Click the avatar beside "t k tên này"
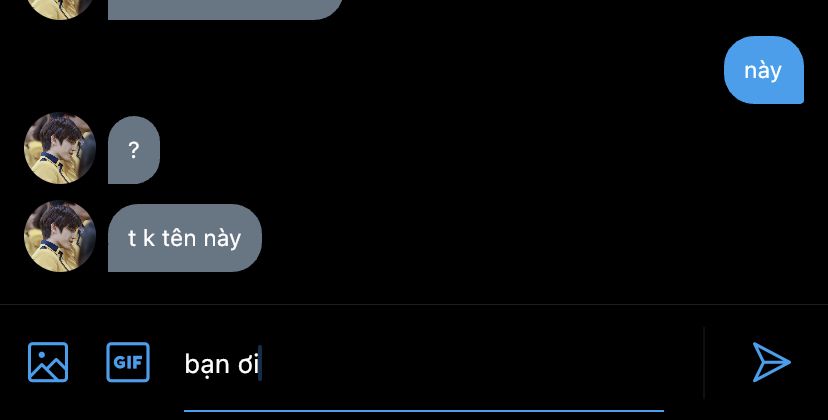 coord(60,236)
